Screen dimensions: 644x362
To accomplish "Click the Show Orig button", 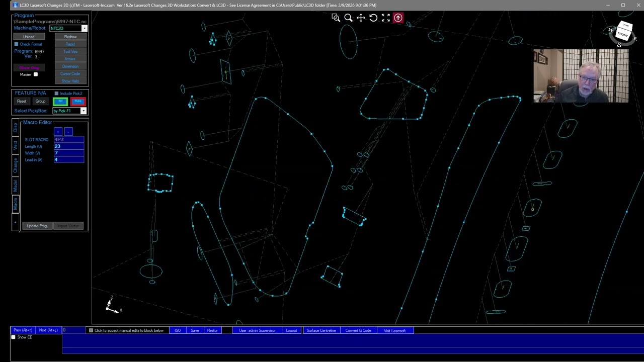I will [x=29, y=67].
